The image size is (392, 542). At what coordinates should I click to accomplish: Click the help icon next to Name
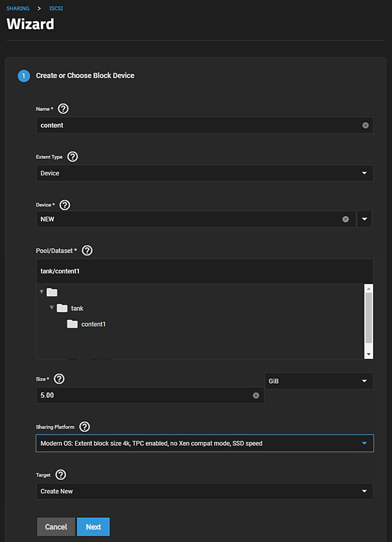63,109
